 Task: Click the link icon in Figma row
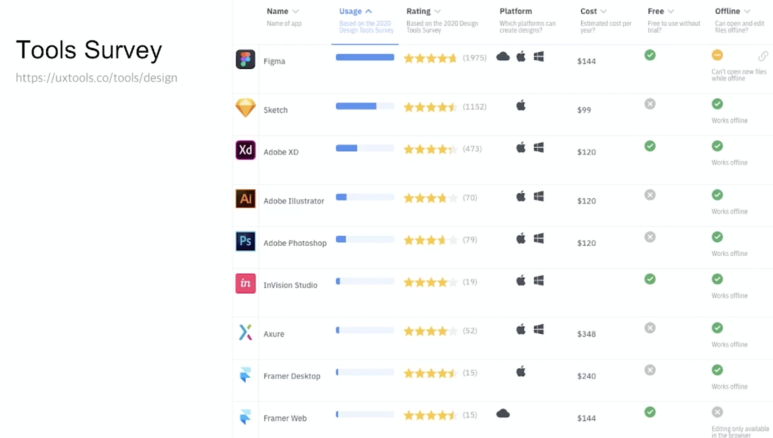763,56
